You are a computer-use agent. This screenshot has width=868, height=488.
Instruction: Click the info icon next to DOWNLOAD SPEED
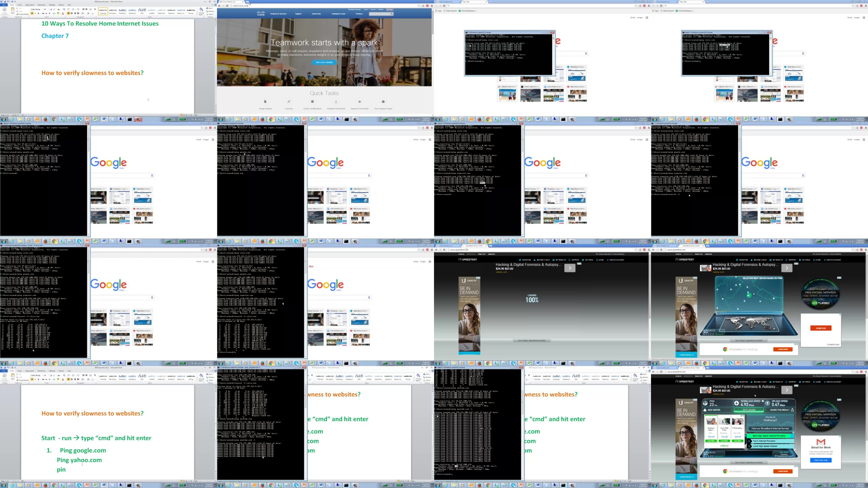pos(763,402)
